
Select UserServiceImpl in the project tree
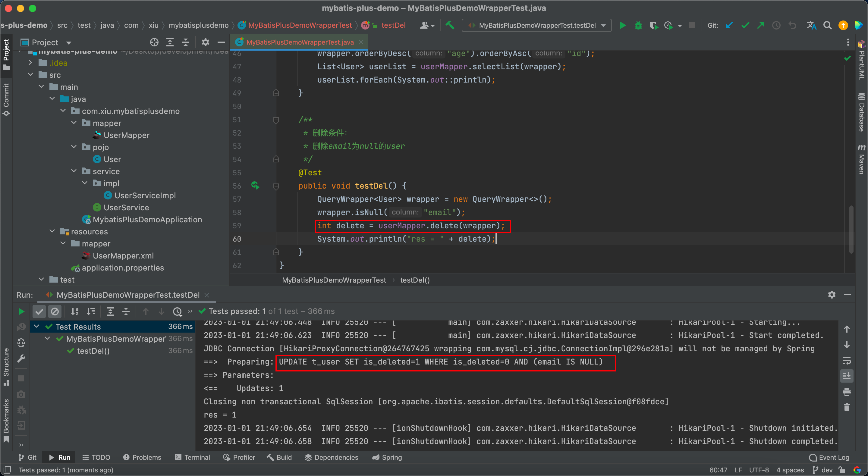point(145,196)
